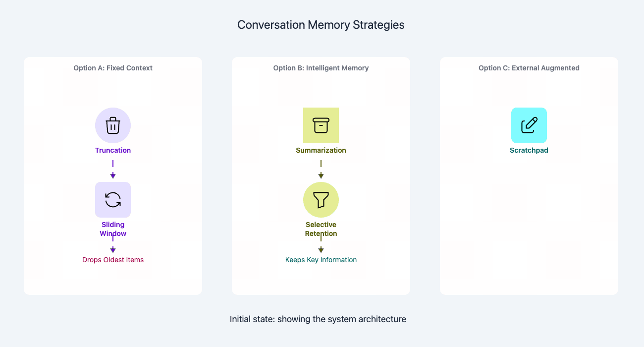
Task: Click the Truncation label text
Action: click(113, 150)
